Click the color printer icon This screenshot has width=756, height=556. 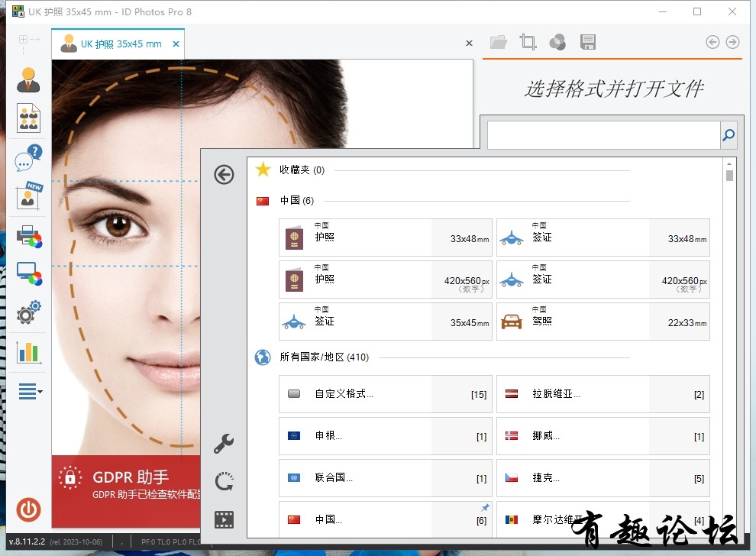(x=29, y=236)
